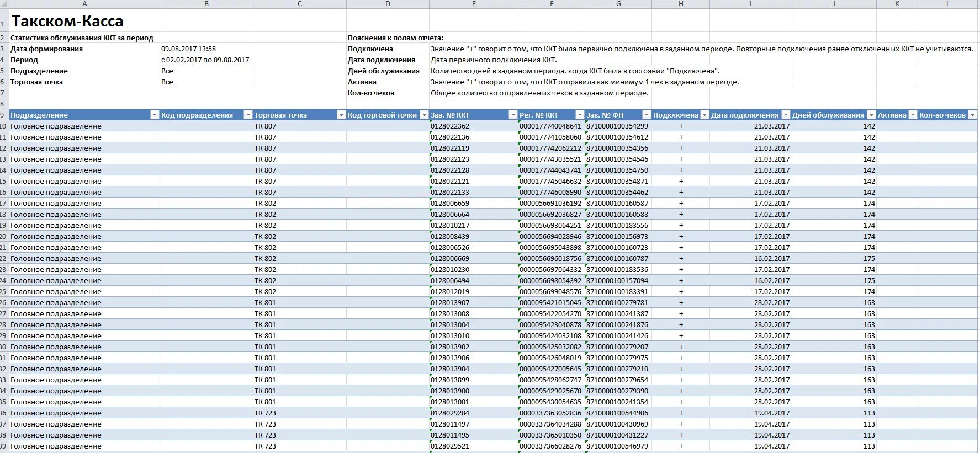Select FN number 8710000100241876
This screenshot has width=980, height=453.
click(x=618, y=324)
